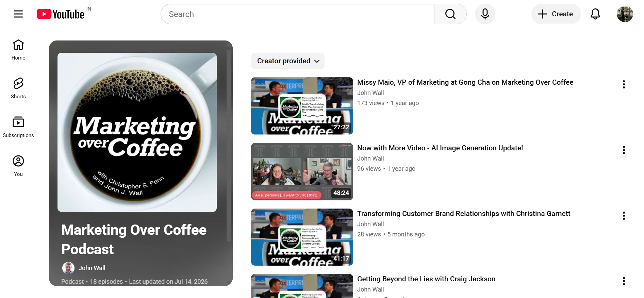Open the You section in sidebar
This screenshot has height=298, width=644.
point(18,166)
